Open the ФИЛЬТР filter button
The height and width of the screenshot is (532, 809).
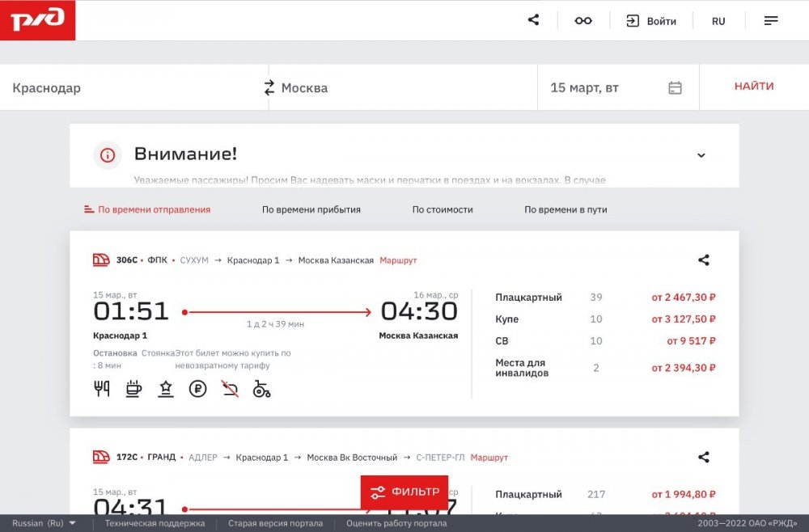coord(404,492)
